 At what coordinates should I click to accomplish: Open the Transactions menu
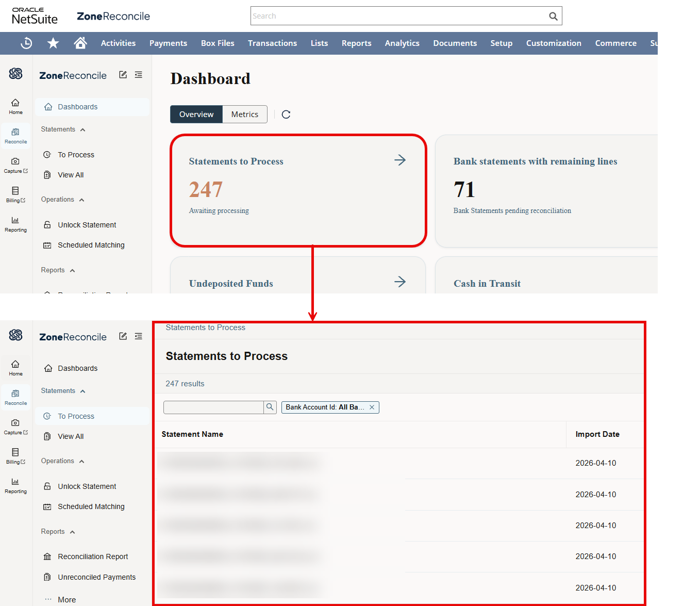[x=272, y=43]
